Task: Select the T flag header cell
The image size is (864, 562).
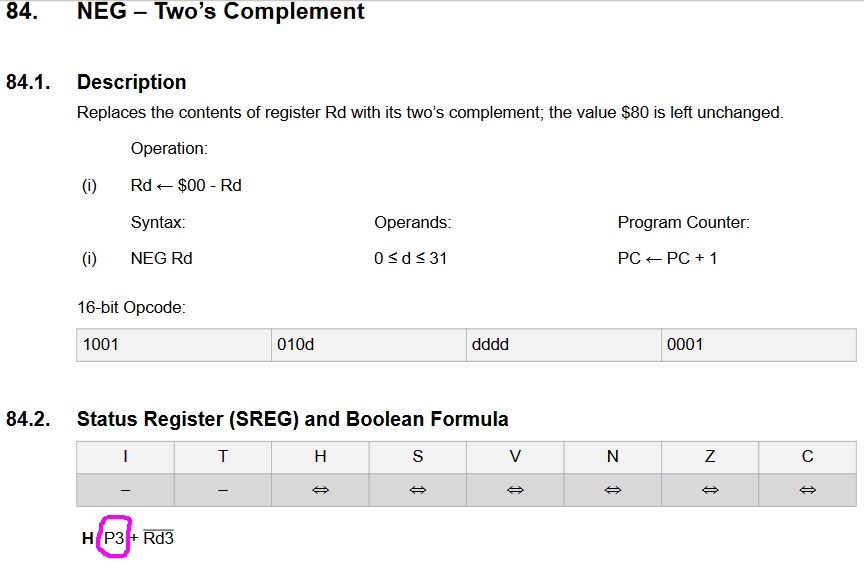Action: [x=222, y=456]
